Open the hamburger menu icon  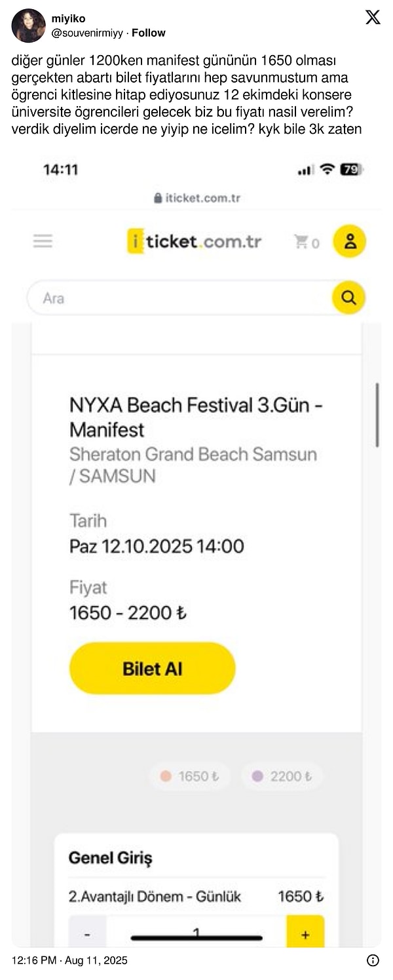point(43,241)
